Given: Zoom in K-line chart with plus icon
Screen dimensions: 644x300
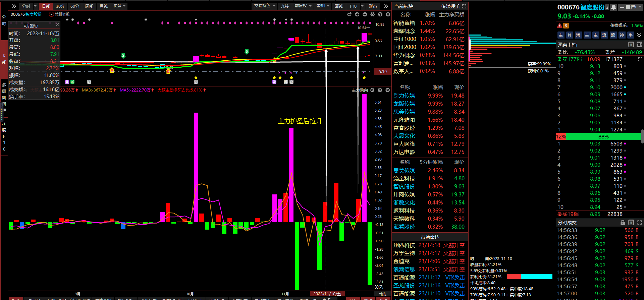Looking at the screenshot, I should [x=357, y=14].
